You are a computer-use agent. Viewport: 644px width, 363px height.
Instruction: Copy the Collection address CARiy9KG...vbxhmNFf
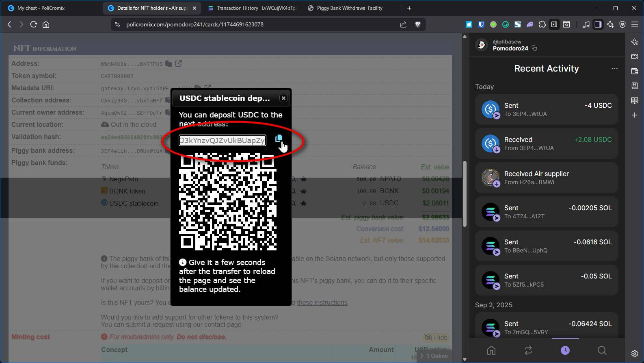pos(169,100)
